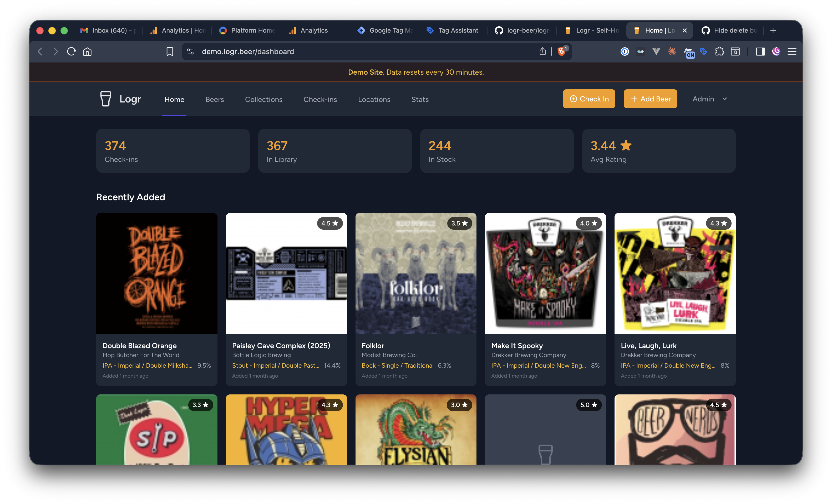Click the 4.5 star badge on Paisley Cave

click(329, 223)
